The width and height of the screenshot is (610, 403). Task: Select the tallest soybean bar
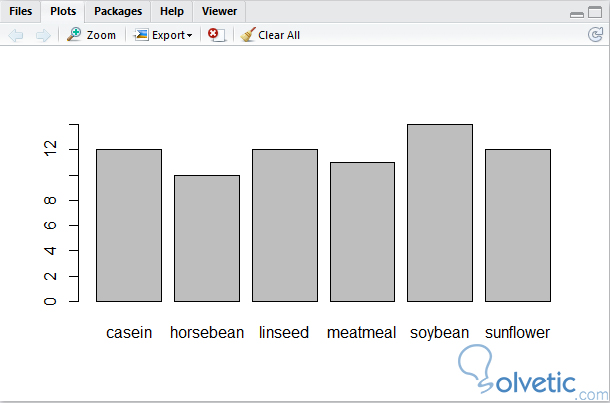click(440, 213)
